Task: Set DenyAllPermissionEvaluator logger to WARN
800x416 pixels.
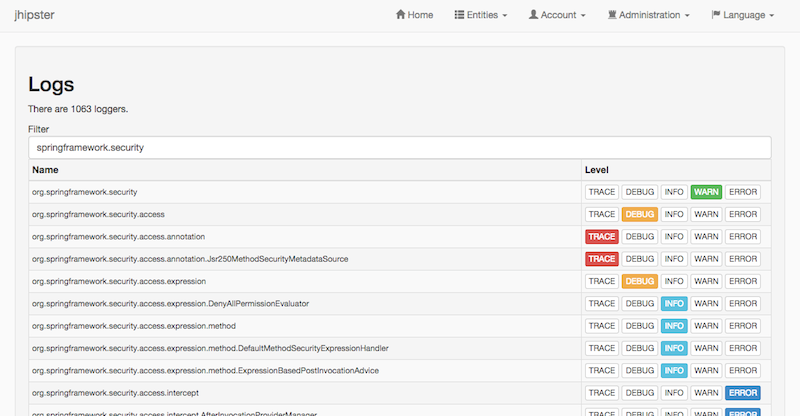Action: [706, 303]
